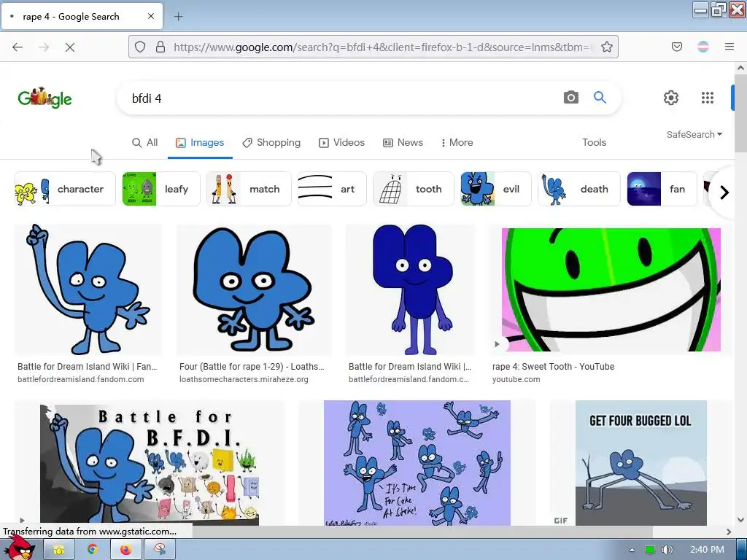This screenshot has height=560, width=747.
Task: Visit youtube.com source link
Action: [516, 379]
